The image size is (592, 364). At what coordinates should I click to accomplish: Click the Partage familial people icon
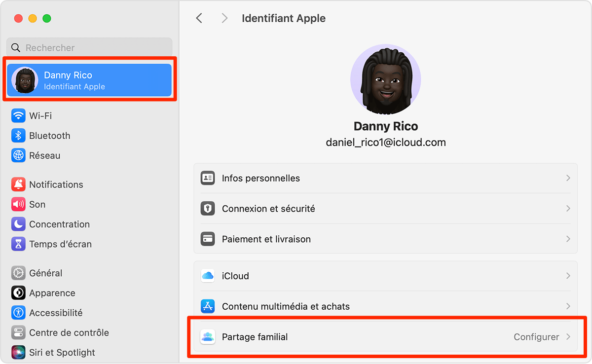pos(208,337)
